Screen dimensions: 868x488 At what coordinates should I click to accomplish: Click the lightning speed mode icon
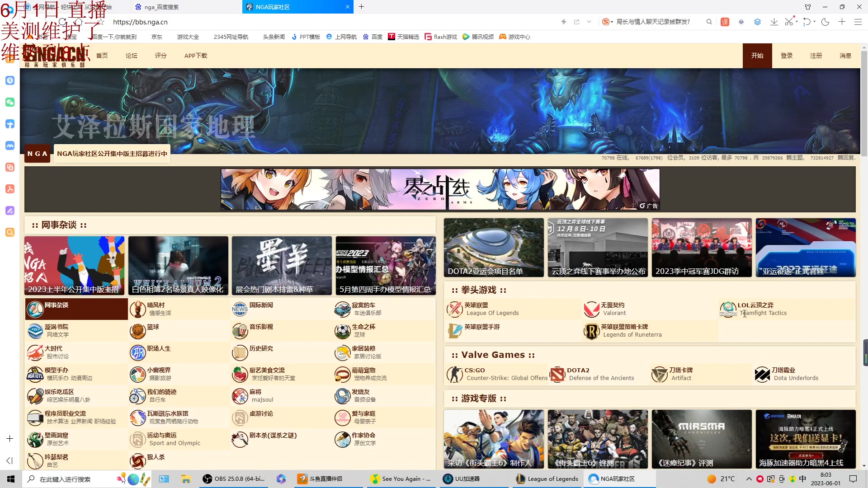click(563, 22)
